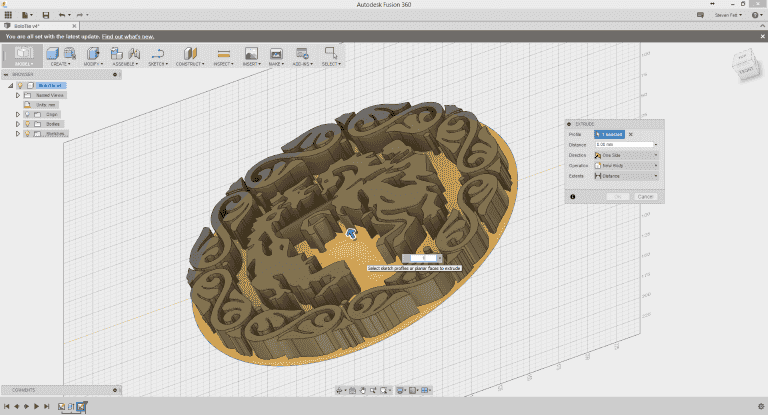The height and width of the screenshot is (415, 768).
Task: Dismiss the update notification bar
Action: (762, 36)
